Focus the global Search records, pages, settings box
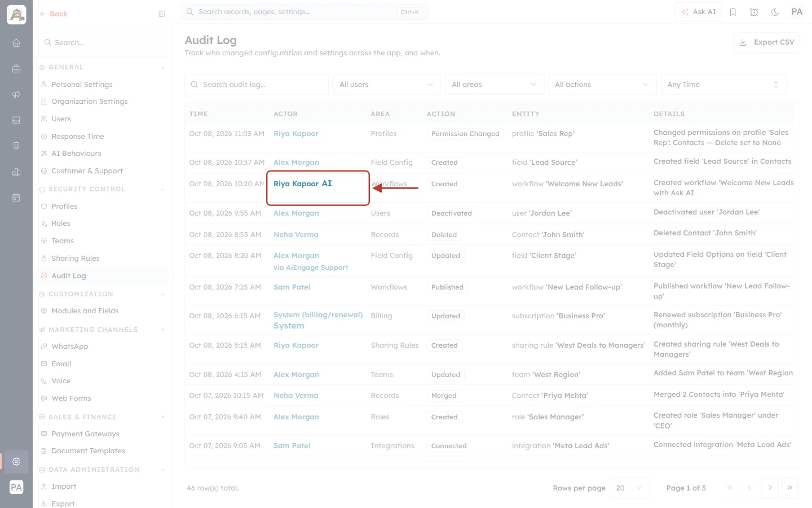The image size is (812, 508). (x=304, y=12)
